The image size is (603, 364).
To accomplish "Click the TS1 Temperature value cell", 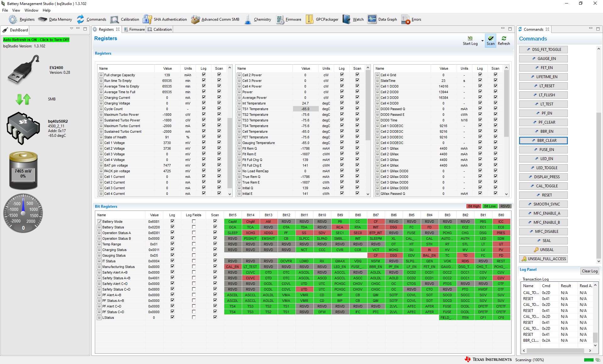I will coord(306,109).
